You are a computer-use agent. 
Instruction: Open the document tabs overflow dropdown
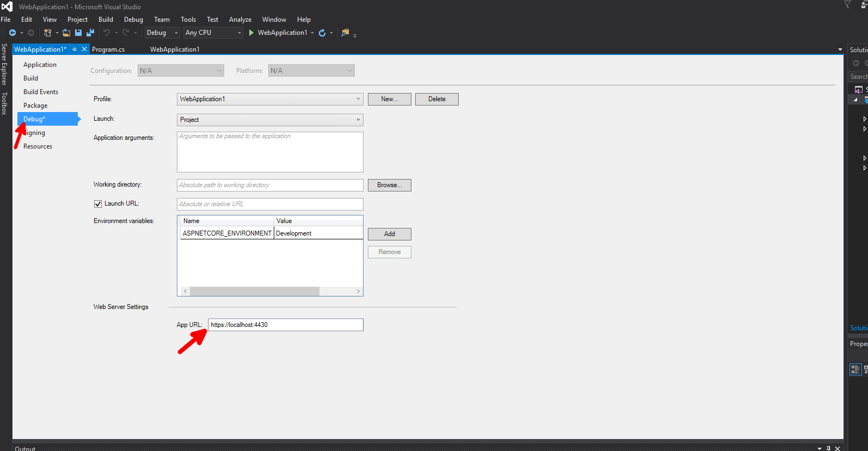pos(840,50)
